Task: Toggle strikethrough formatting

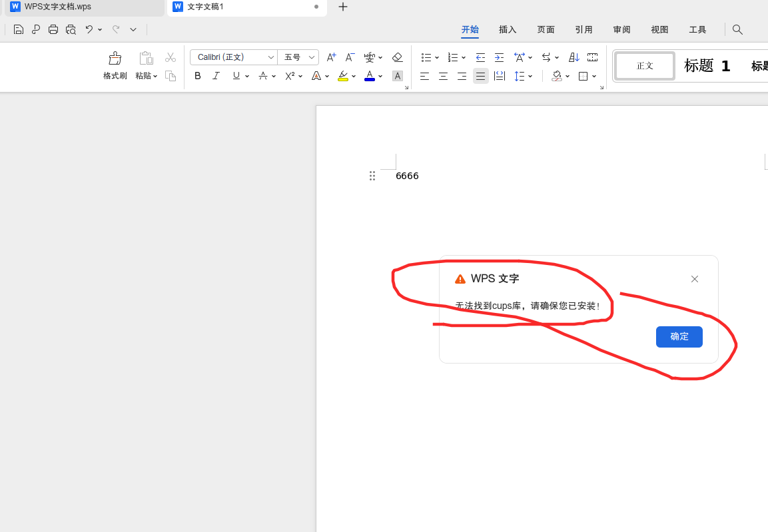Action: point(263,76)
